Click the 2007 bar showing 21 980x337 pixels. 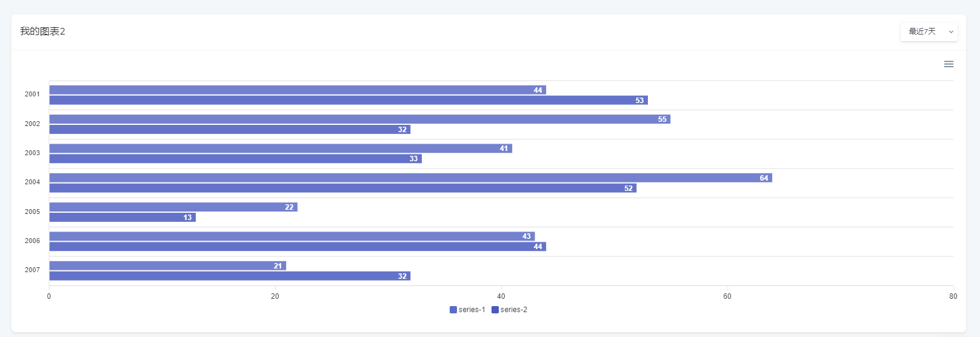tap(167, 265)
